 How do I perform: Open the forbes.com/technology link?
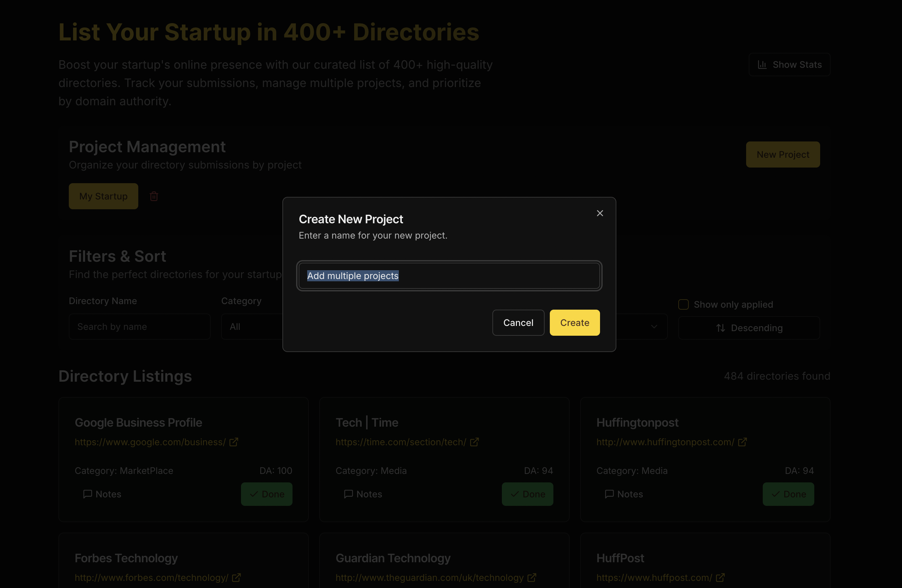152,578
